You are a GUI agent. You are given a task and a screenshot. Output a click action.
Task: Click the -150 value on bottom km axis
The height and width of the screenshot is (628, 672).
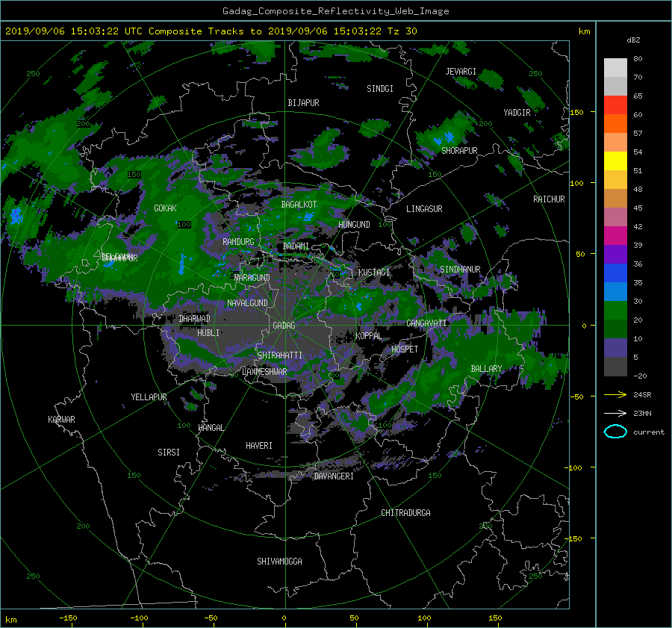coord(68,618)
